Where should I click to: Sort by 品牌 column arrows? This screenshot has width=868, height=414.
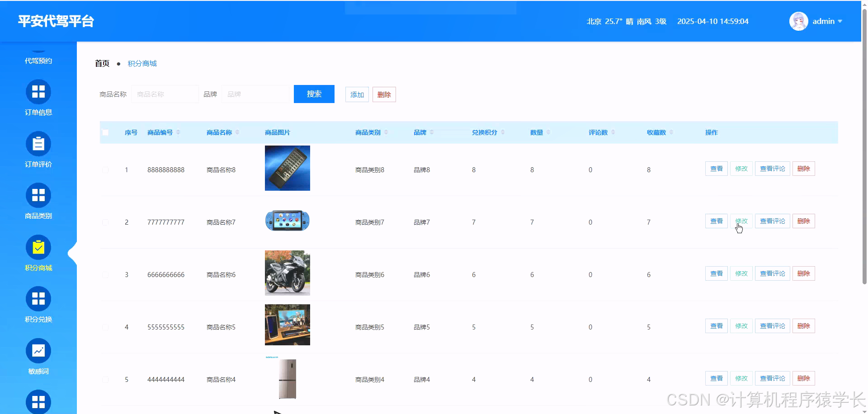click(432, 132)
